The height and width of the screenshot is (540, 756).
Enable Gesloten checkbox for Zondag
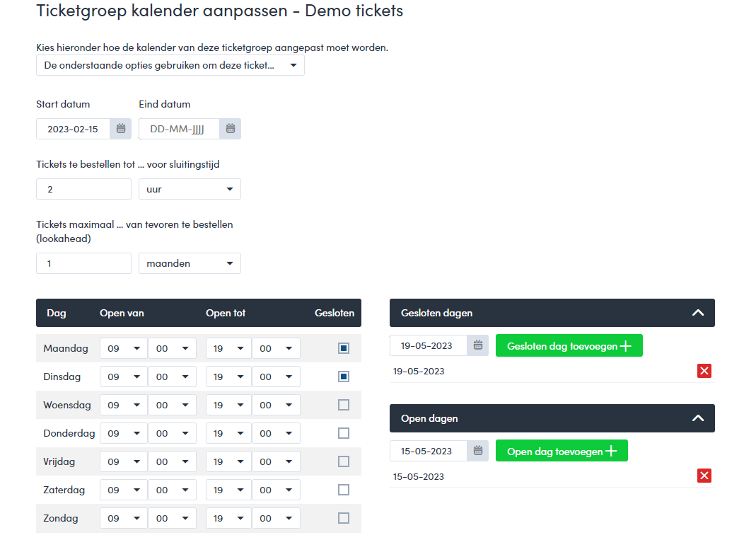coord(344,518)
